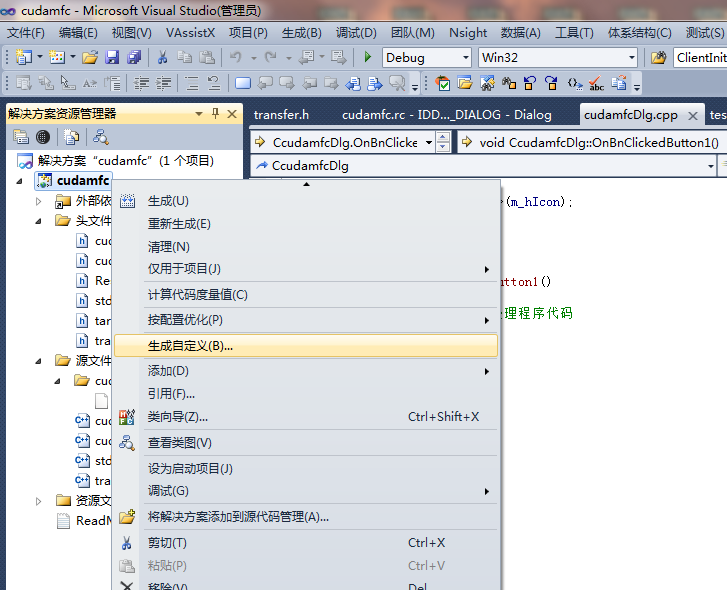
Task: Select 生成自定义(B)... in context menu
Action: (306, 346)
